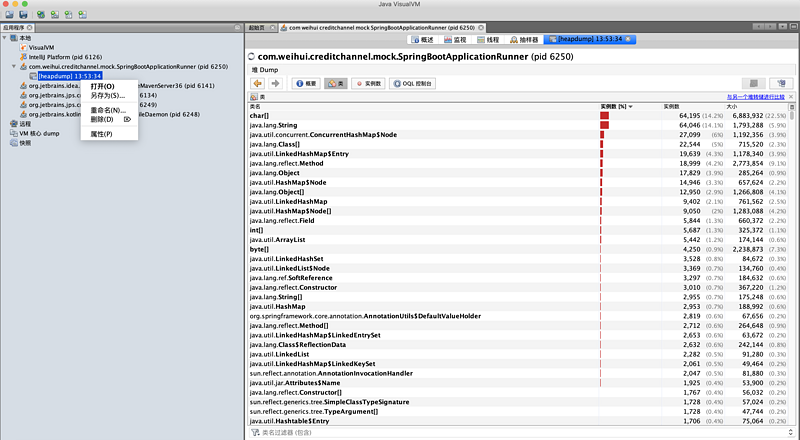This screenshot has height=440, width=800.
Task: Collapse the 本地 tree node
Action: (x=5, y=38)
